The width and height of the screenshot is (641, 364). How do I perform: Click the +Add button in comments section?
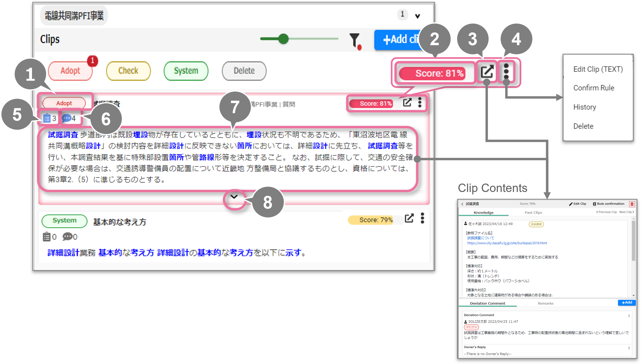pos(627,302)
